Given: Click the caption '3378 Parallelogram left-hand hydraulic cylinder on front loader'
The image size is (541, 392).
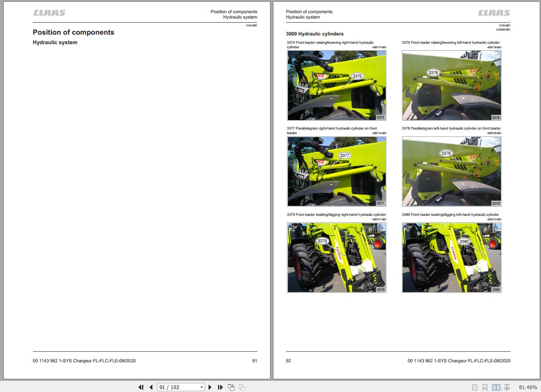Looking at the screenshot, I should click(x=451, y=128).
